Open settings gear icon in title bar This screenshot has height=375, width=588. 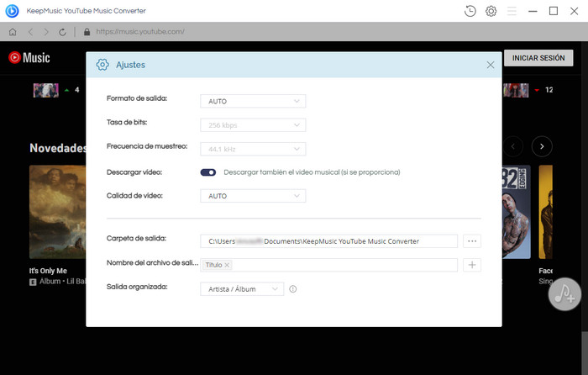[491, 11]
